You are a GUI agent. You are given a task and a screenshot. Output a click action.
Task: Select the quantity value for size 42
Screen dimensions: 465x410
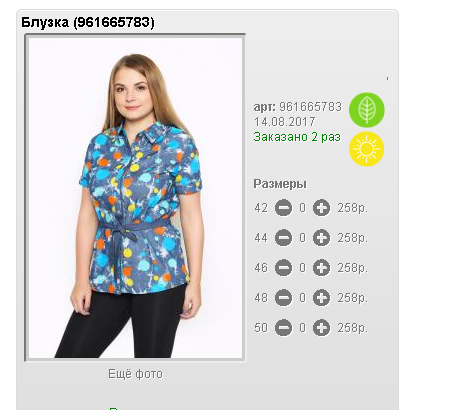302,208
